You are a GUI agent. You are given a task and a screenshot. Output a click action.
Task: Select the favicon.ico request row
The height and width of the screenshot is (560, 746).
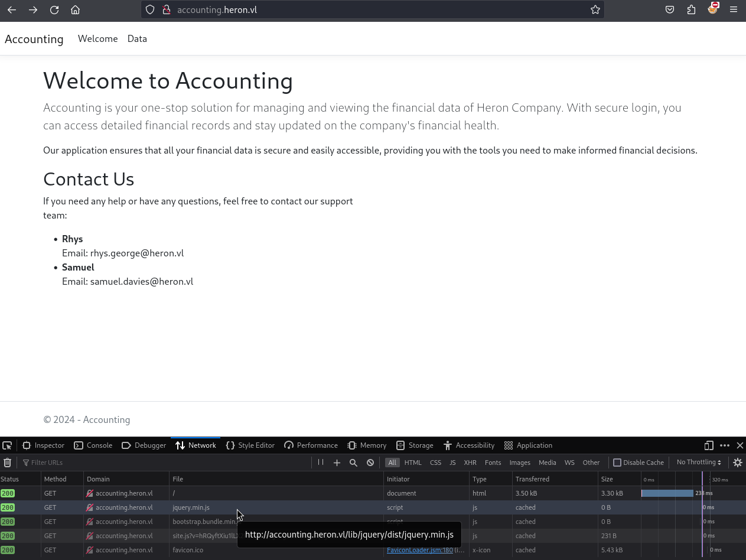(373, 550)
